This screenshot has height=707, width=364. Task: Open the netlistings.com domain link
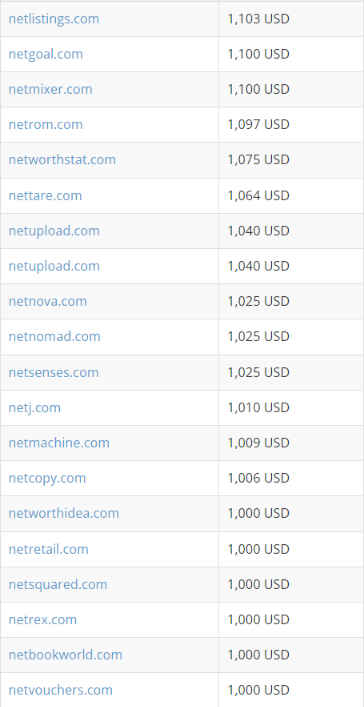click(x=54, y=19)
